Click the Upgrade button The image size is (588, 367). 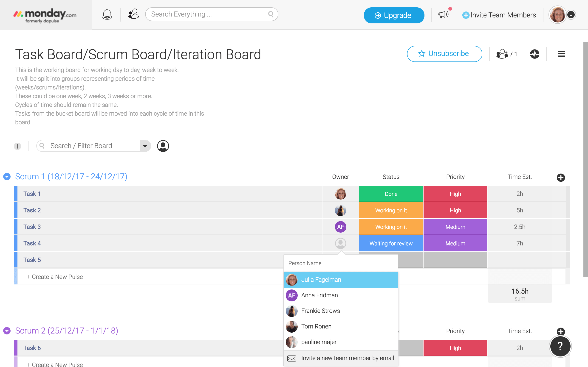point(394,15)
